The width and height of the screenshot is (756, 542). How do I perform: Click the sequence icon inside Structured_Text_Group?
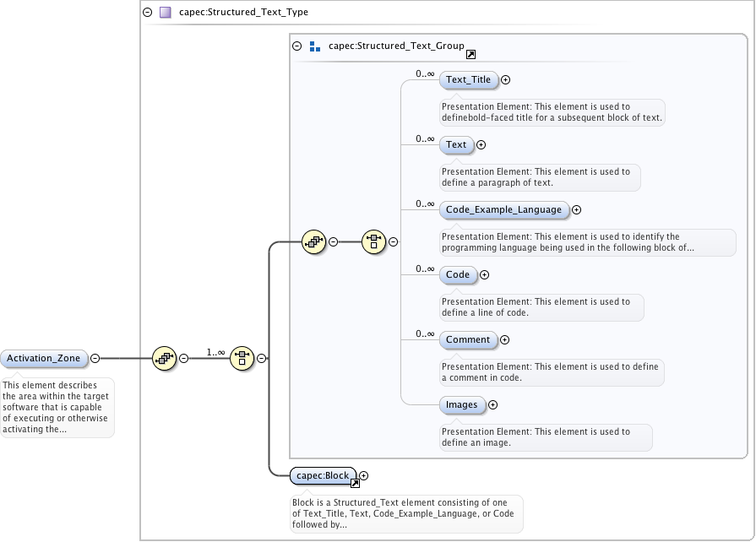313,241
